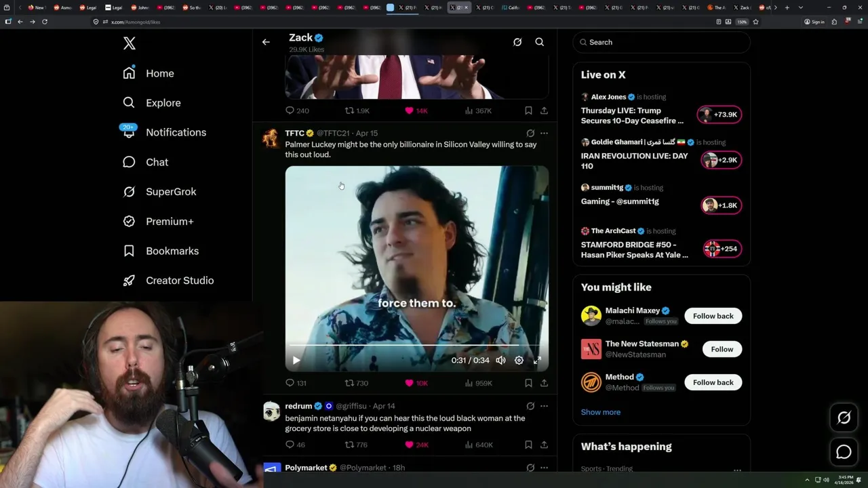Open video fullscreen
This screenshot has width=868, height=488.
(537, 361)
